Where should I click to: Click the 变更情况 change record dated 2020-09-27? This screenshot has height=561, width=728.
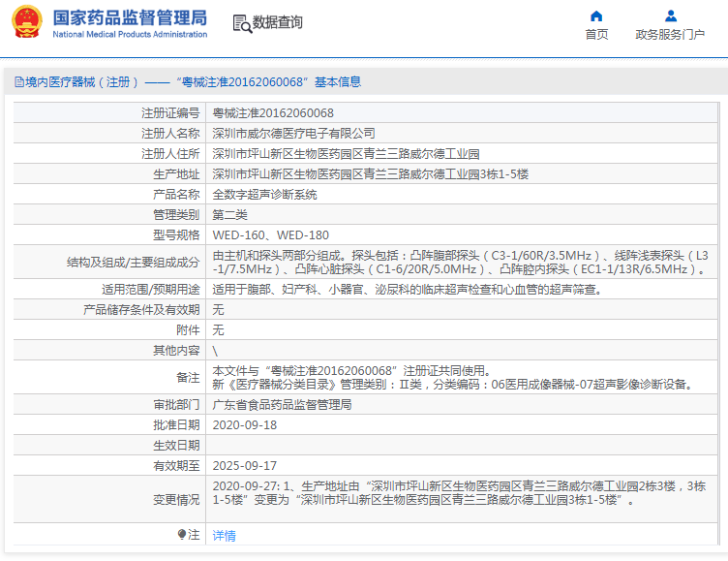(459, 492)
